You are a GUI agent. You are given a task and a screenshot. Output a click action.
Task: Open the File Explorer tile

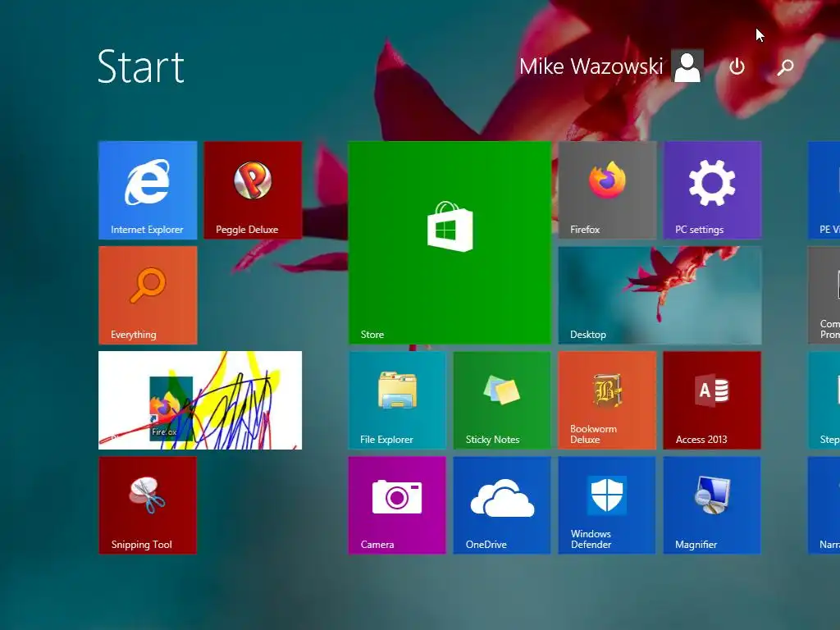tap(397, 400)
